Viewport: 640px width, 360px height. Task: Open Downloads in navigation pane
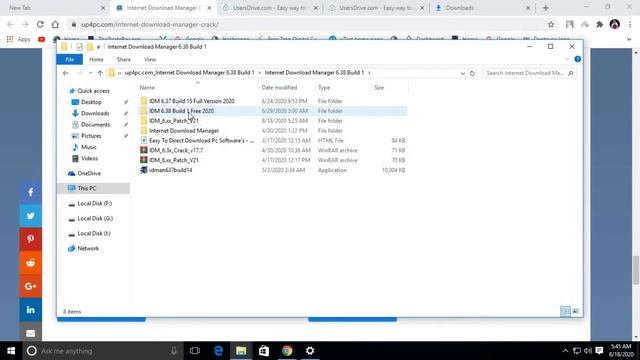(95, 113)
